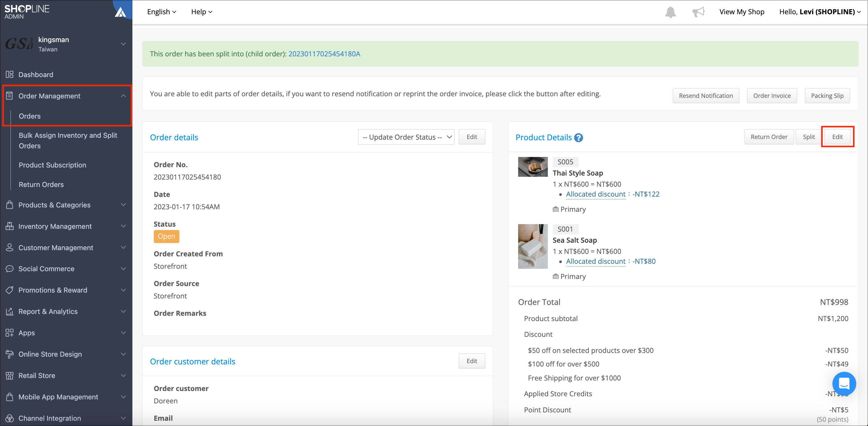Click the Dashboard sidebar icon

pyautogui.click(x=9, y=75)
